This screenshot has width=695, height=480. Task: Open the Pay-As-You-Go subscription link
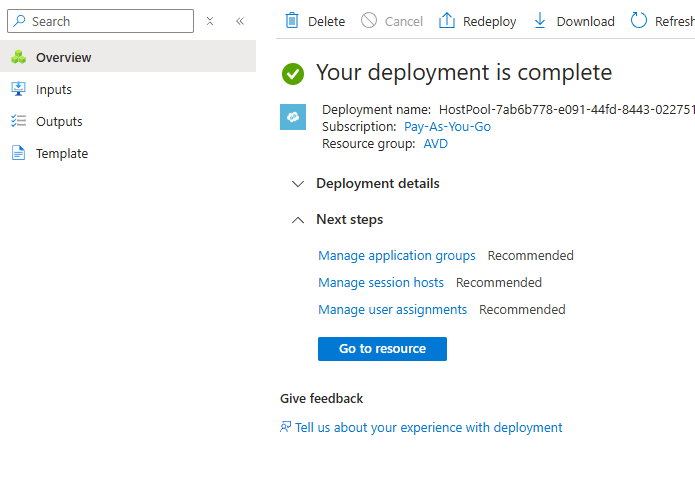coord(447,127)
